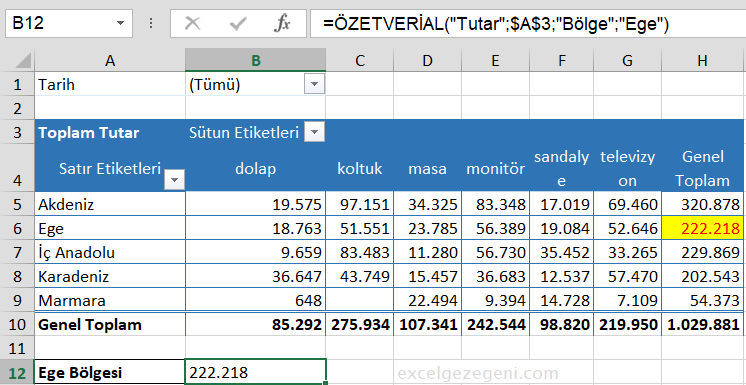The width and height of the screenshot is (746, 385).
Task: Select cell with value 35.452
Action: 561,252
